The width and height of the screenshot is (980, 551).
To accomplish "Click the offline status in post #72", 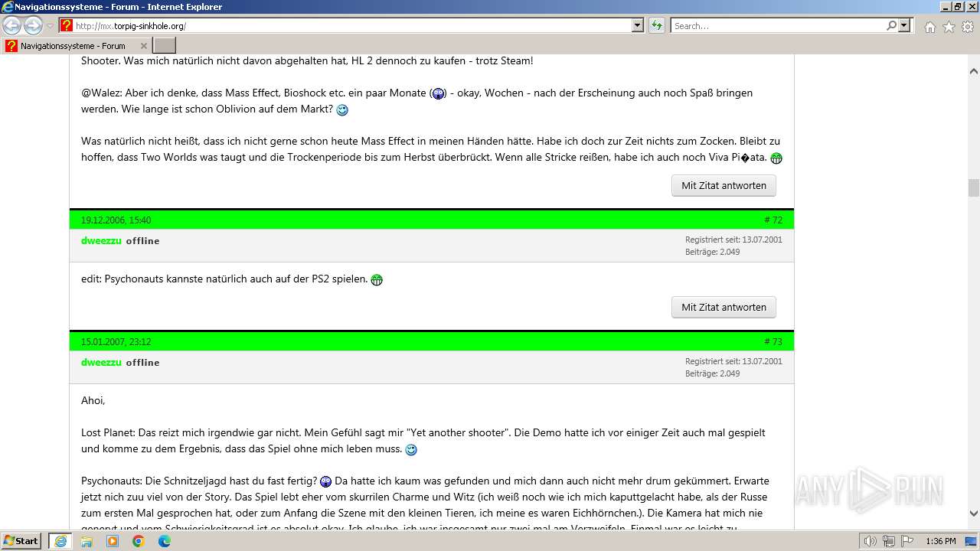I will [143, 240].
